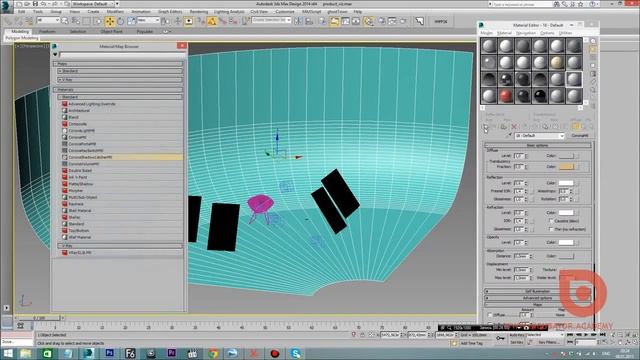Select Multi/Sub-Object material in list
This screenshot has width=640, height=360.
[x=121, y=197]
